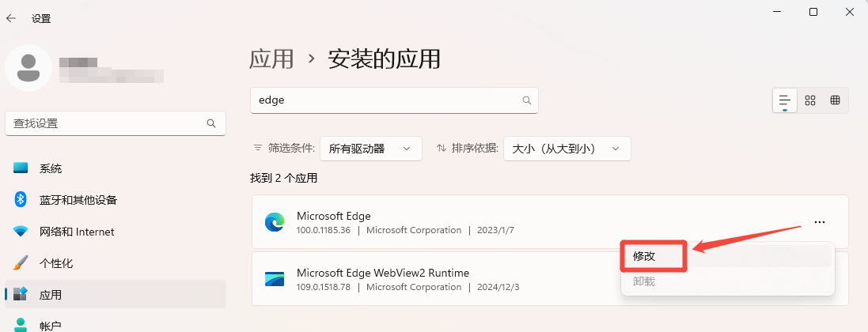This screenshot has height=332, width=868.
Task: Click the magnifier in the edge search box
Action: (526, 100)
